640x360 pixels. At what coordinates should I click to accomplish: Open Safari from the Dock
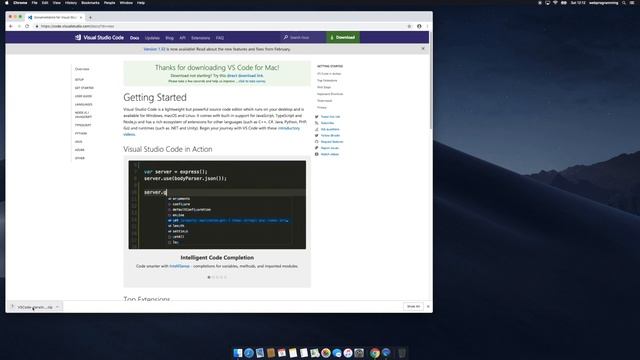(249, 353)
